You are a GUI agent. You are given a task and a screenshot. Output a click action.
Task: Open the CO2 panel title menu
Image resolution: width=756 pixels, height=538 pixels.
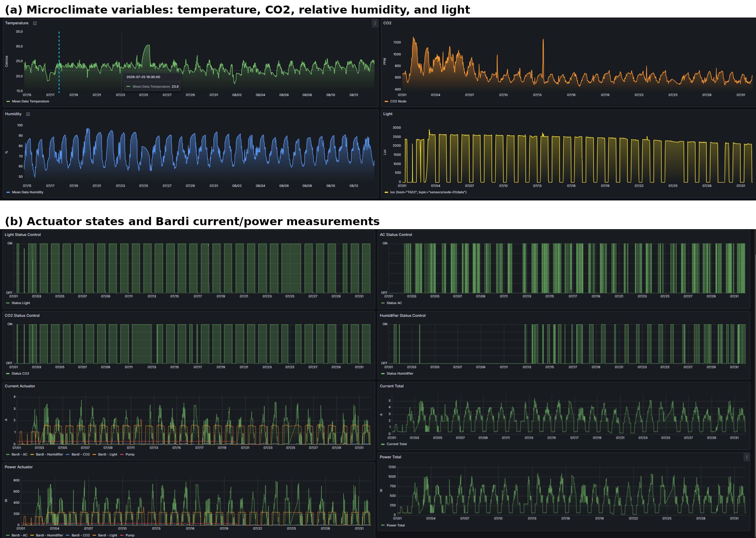click(x=387, y=23)
